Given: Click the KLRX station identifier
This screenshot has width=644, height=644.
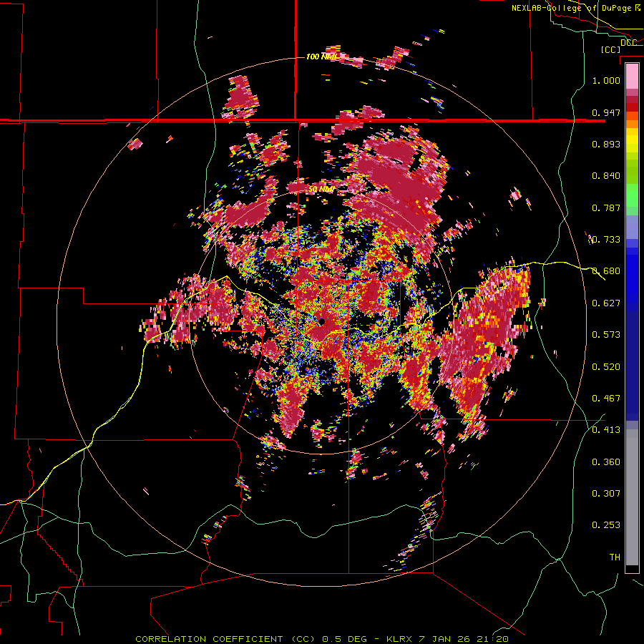Looking at the screenshot, I should click(399, 639).
